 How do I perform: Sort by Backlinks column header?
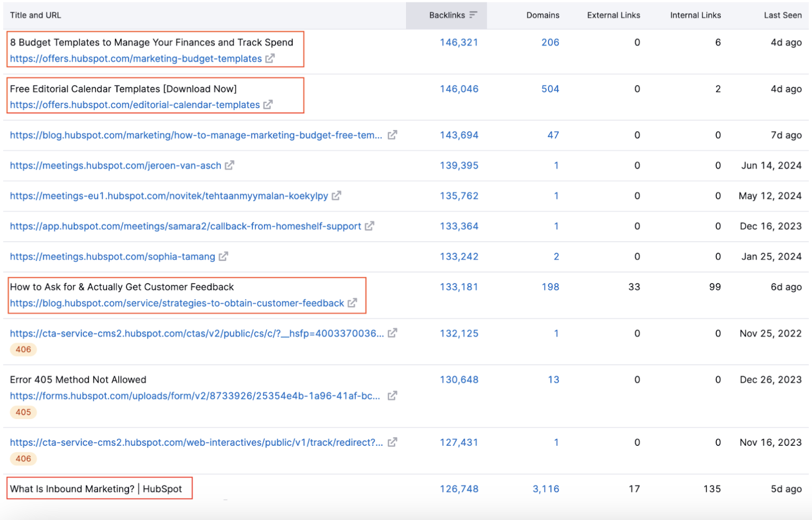coord(447,15)
